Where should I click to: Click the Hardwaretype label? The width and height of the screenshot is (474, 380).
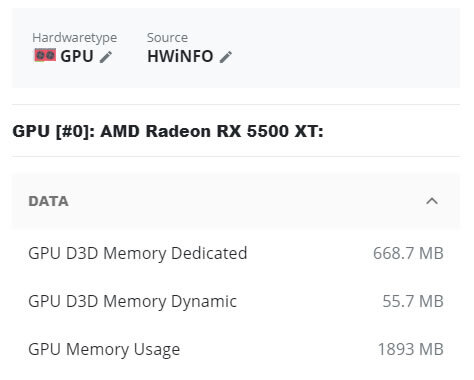coord(75,38)
